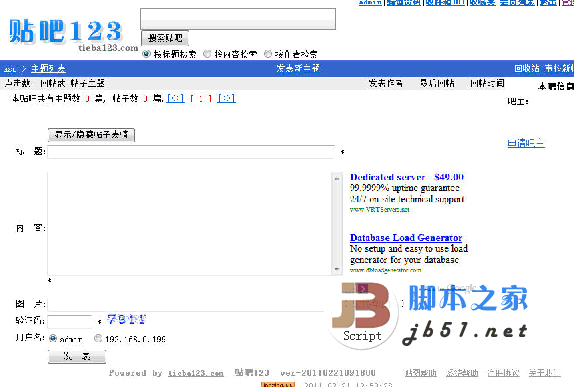
Task: Select the search-by-title radio option
Action: 146,54
